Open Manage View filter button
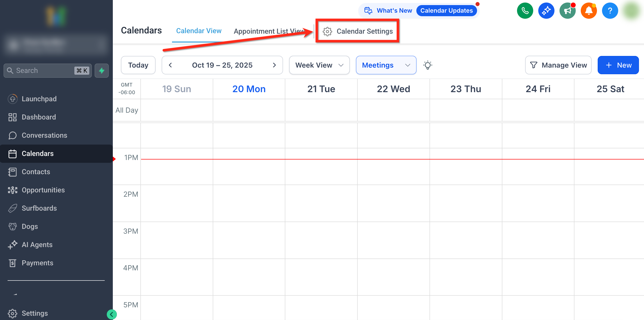The image size is (644, 320). [558, 65]
